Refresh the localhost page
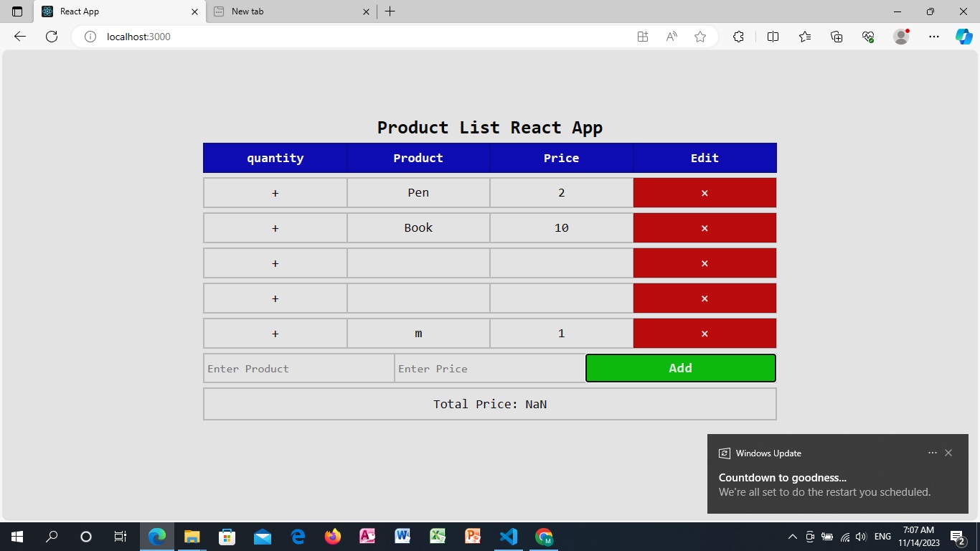This screenshot has width=980, height=551. (52, 37)
